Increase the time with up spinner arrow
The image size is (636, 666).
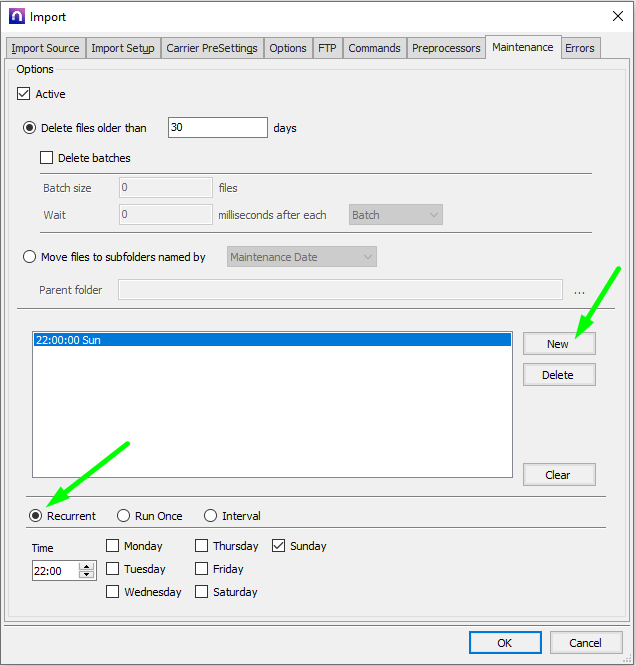click(86, 567)
